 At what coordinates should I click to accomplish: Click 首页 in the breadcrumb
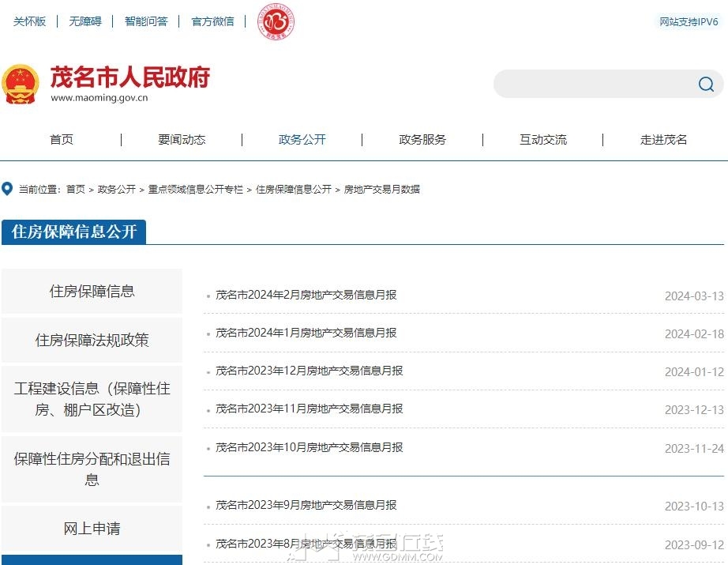[76, 189]
